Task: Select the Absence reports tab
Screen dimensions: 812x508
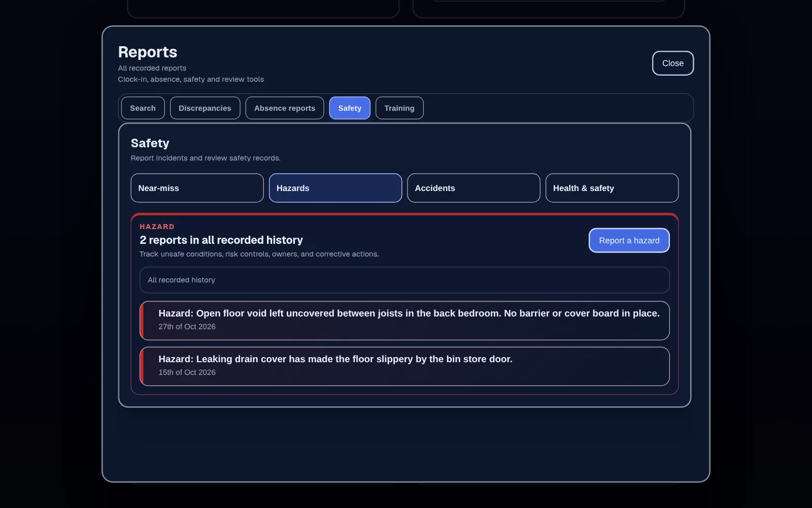Action: point(285,108)
